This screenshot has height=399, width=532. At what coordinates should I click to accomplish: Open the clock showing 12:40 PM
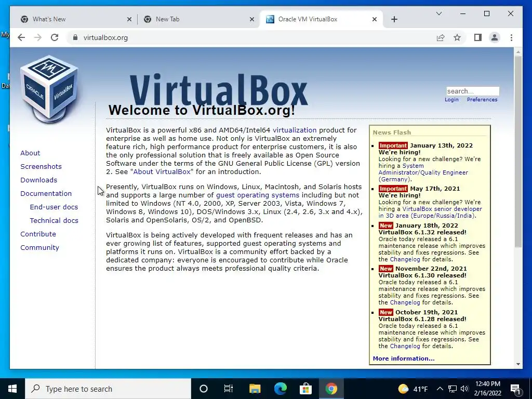point(487,389)
